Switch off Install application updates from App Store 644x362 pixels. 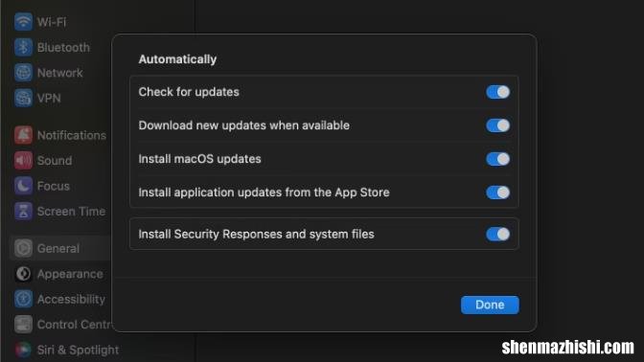click(497, 192)
